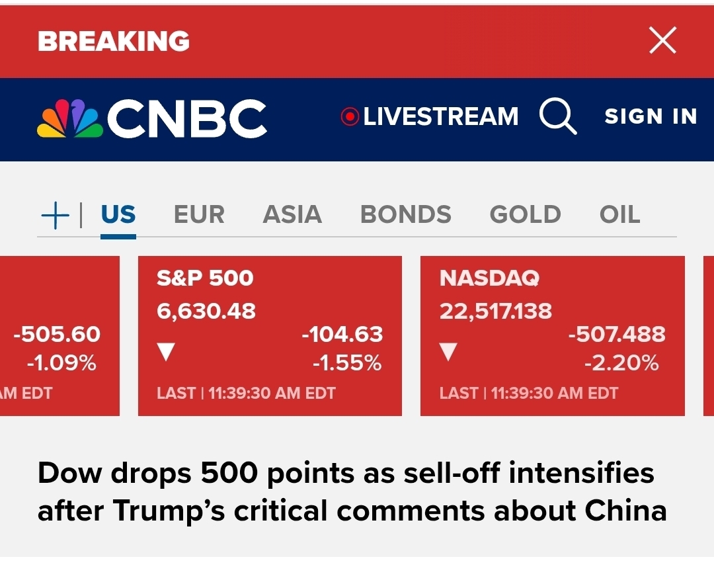Click the NASDAQ down arrow indicator
The image size is (714, 588).
point(449,351)
